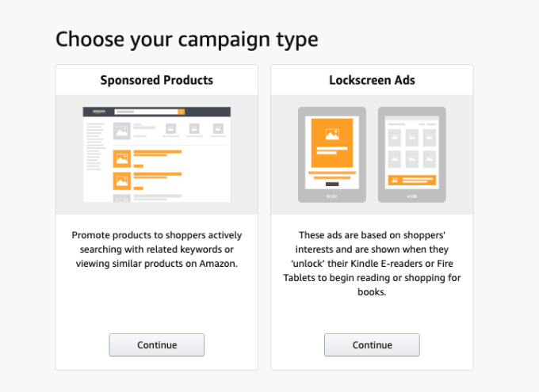Select the Lockscreen Ads card heading

click(372, 80)
